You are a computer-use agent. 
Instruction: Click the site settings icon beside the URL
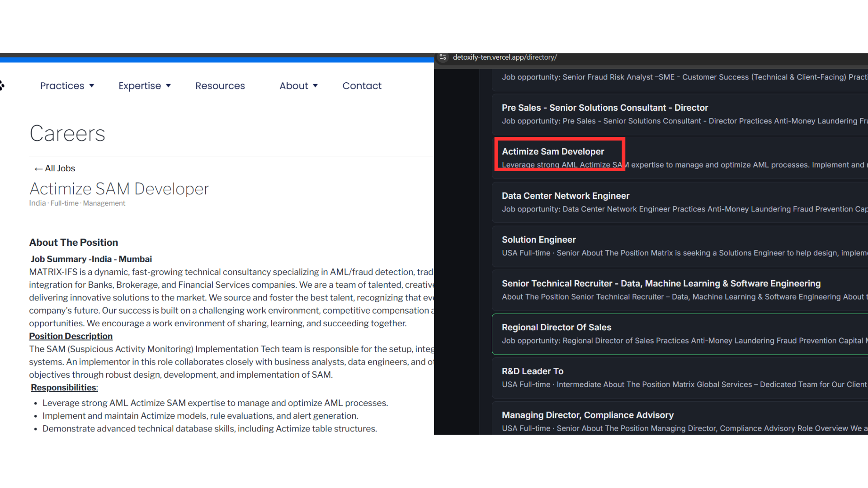pos(443,57)
